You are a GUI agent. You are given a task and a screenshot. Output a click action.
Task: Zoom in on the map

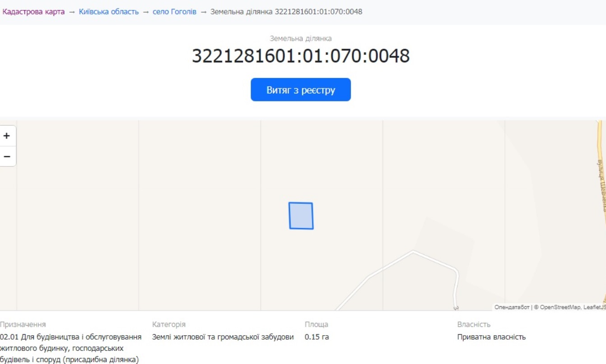[7, 136]
